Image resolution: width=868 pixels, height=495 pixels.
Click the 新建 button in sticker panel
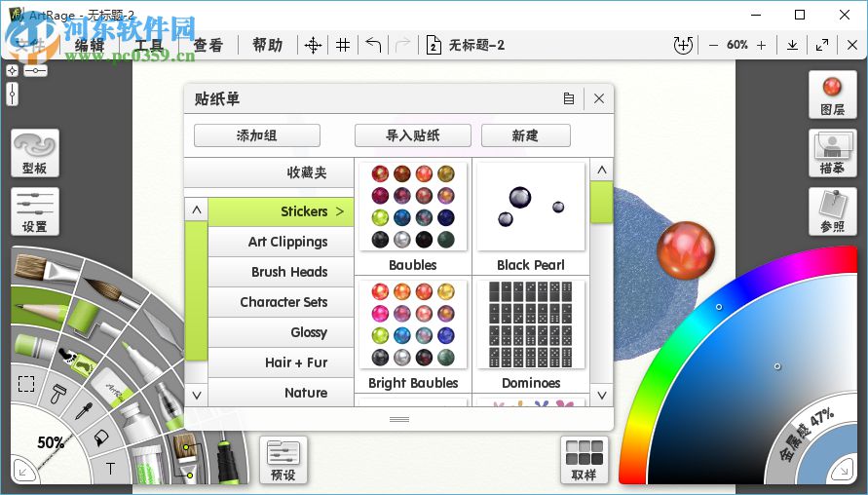[526, 135]
